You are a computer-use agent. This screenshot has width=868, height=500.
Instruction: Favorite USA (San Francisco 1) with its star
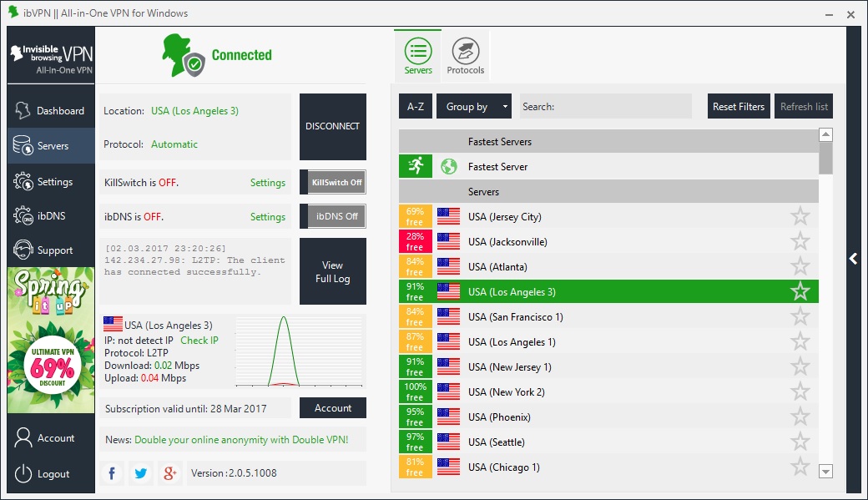pyautogui.click(x=800, y=316)
